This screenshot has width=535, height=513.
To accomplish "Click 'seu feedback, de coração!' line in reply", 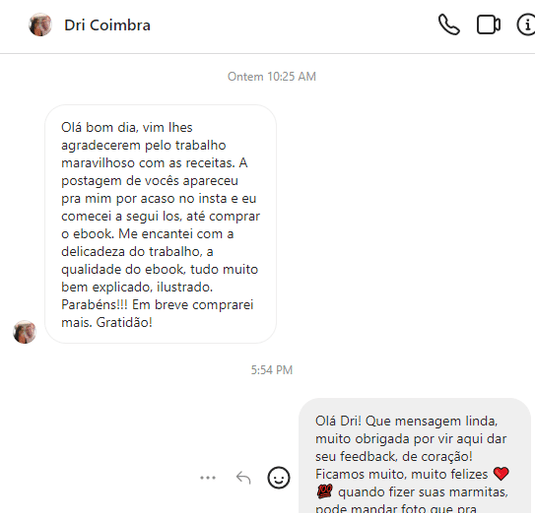I will point(394,456).
